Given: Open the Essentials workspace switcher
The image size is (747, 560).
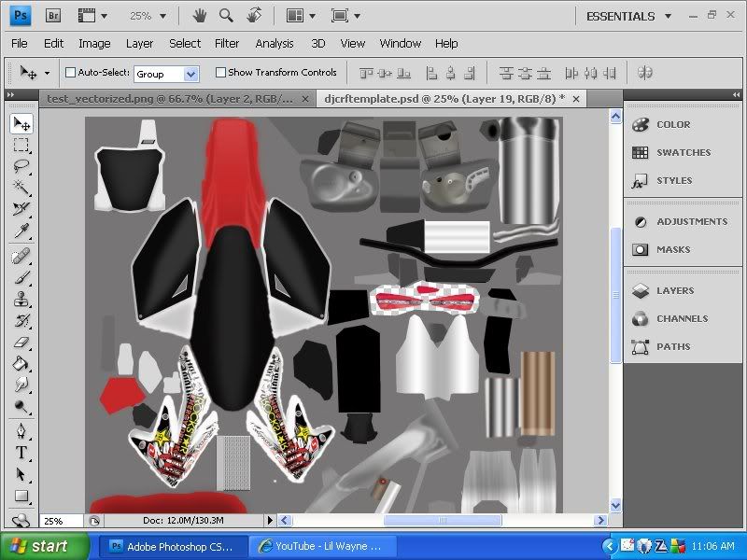Looking at the screenshot, I should (x=628, y=16).
